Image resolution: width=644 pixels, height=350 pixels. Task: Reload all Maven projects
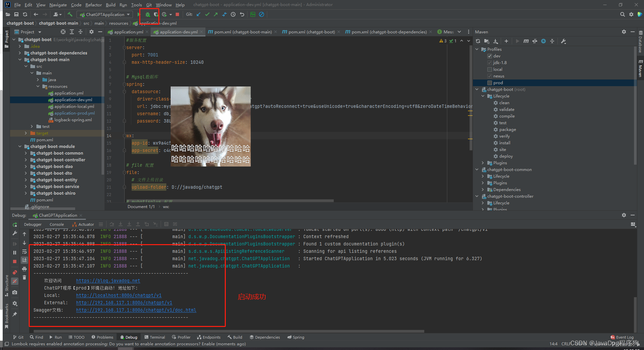coord(478,41)
